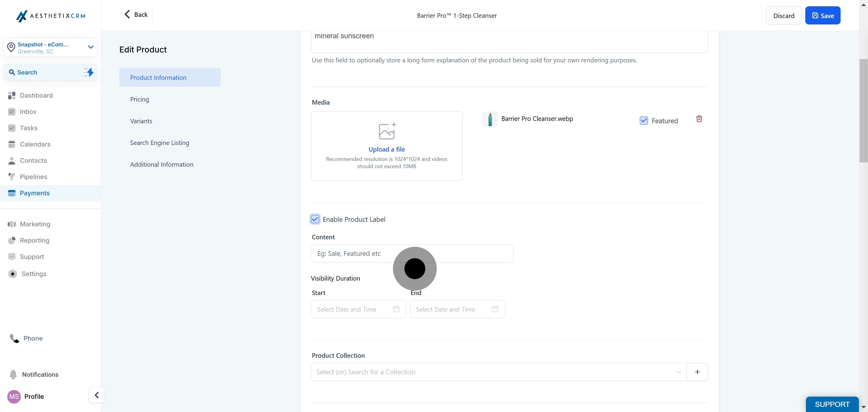Click the Barrier Pro Cleanser.webp filename
Viewport: 868px width, 412px height.
pyautogui.click(x=537, y=118)
